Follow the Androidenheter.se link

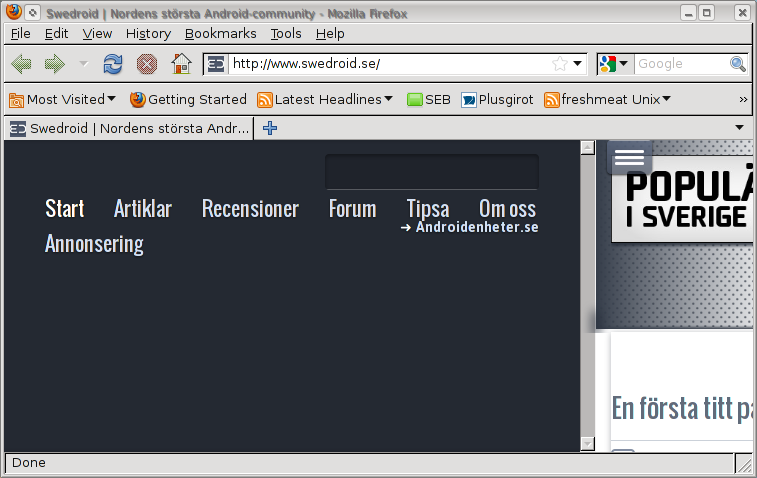pyautogui.click(x=470, y=227)
